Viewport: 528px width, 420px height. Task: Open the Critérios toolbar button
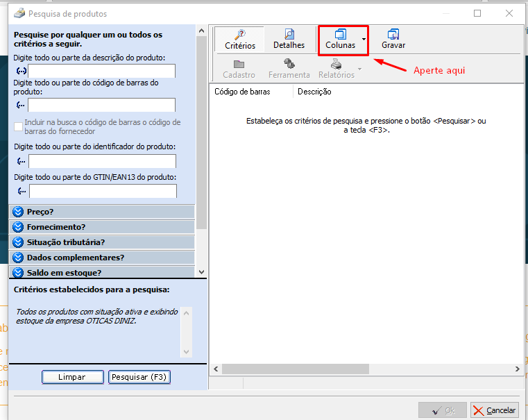coord(240,40)
